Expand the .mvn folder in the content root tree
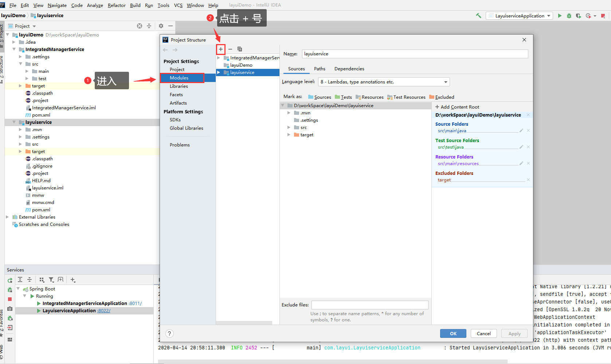This screenshot has height=364, width=611. (x=289, y=113)
